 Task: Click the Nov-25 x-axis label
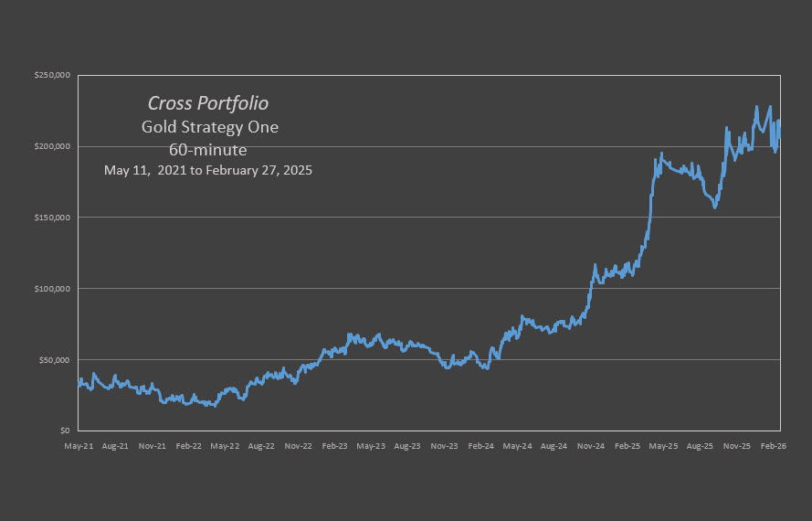coord(737,446)
